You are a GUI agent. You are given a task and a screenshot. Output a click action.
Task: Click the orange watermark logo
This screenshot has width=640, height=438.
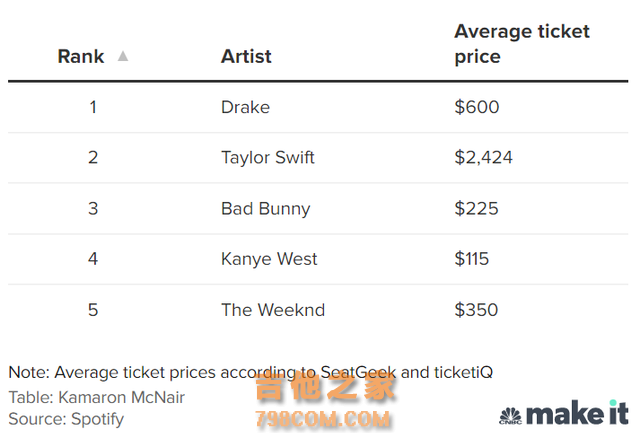[x=325, y=387]
